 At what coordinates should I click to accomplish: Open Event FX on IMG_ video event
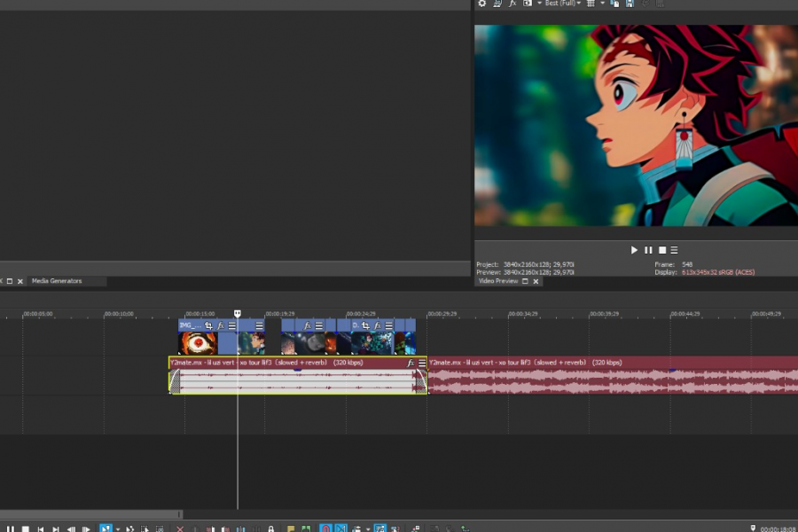click(221, 325)
